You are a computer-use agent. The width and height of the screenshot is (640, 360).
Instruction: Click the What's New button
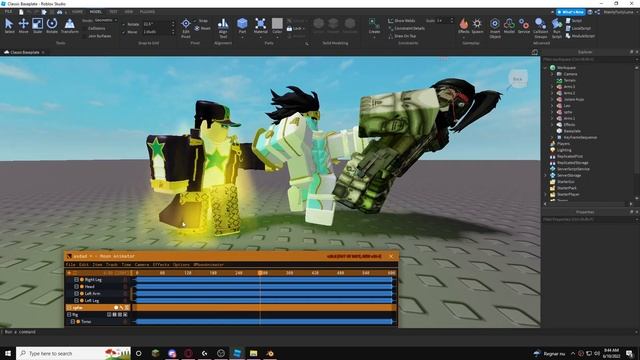[x=571, y=12]
